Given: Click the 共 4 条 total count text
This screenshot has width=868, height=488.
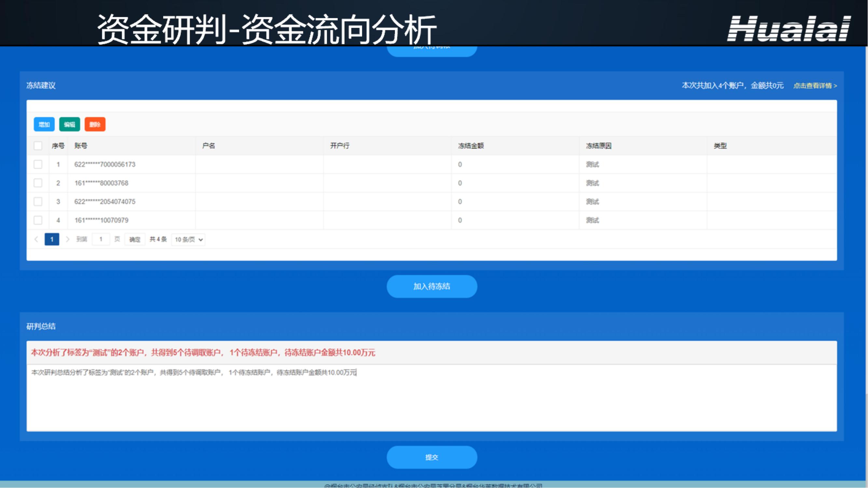Looking at the screenshot, I should [x=158, y=239].
